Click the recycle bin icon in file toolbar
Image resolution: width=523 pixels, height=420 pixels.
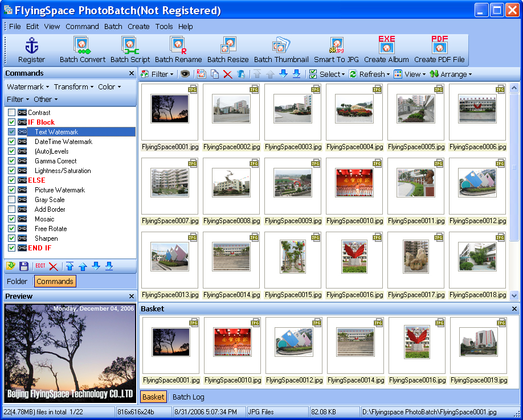pos(241,74)
